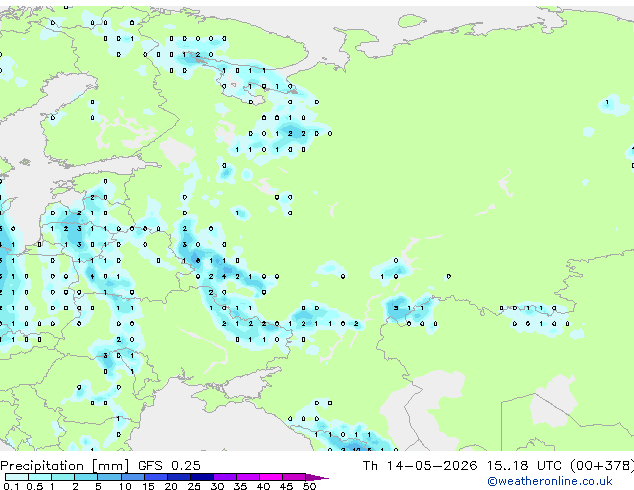Click the date 'Th 14-05-2026'

[420, 466]
